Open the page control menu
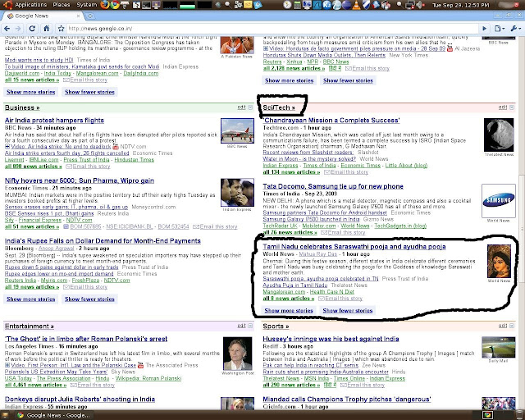525x420 pixels. coord(500,29)
